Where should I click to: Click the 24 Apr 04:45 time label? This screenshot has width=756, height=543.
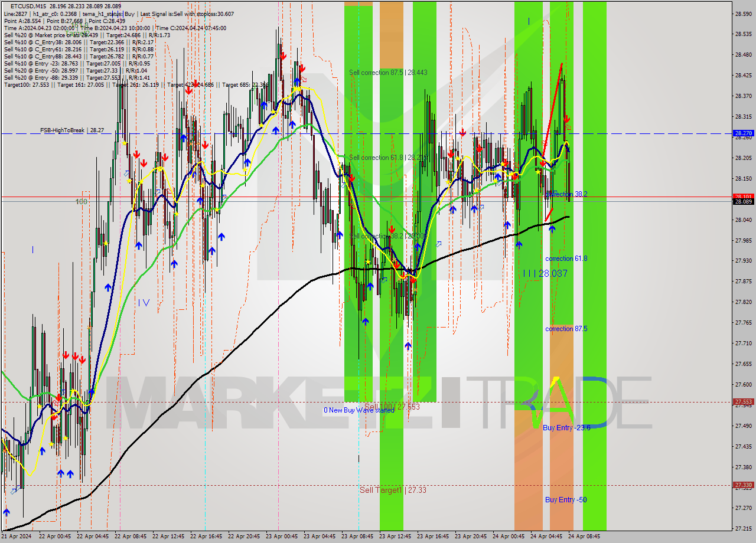coord(546,537)
